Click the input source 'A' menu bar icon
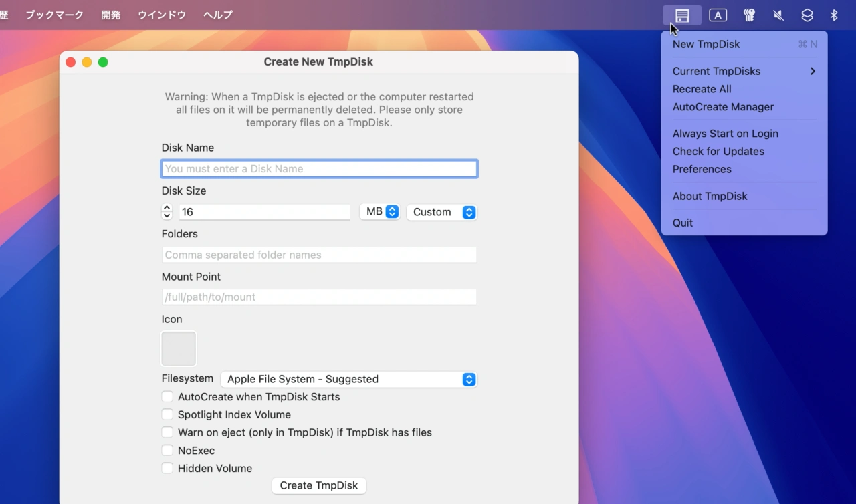This screenshot has height=504, width=856. 718,15
